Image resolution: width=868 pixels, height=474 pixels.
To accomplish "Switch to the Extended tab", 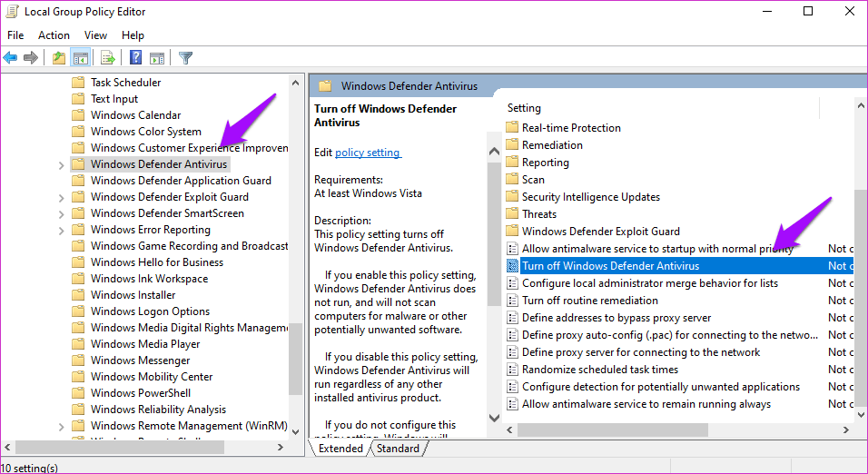I will tap(340, 449).
